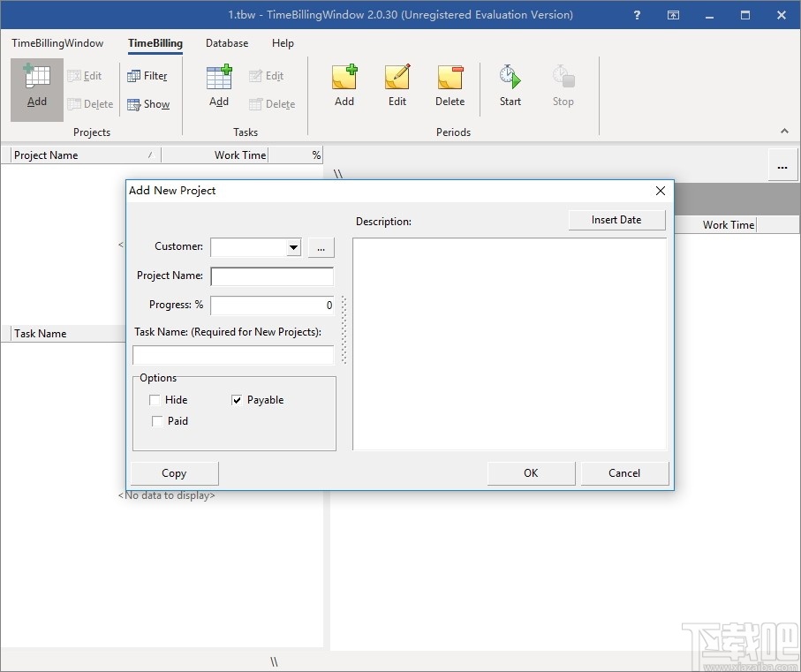Open the Help tab
Viewport: 801px width, 672px height.
coord(283,43)
